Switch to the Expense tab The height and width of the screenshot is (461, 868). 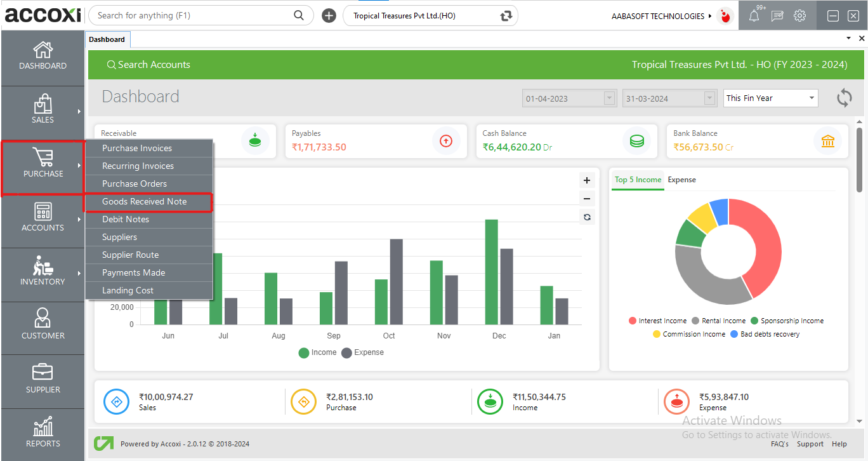coord(681,180)
